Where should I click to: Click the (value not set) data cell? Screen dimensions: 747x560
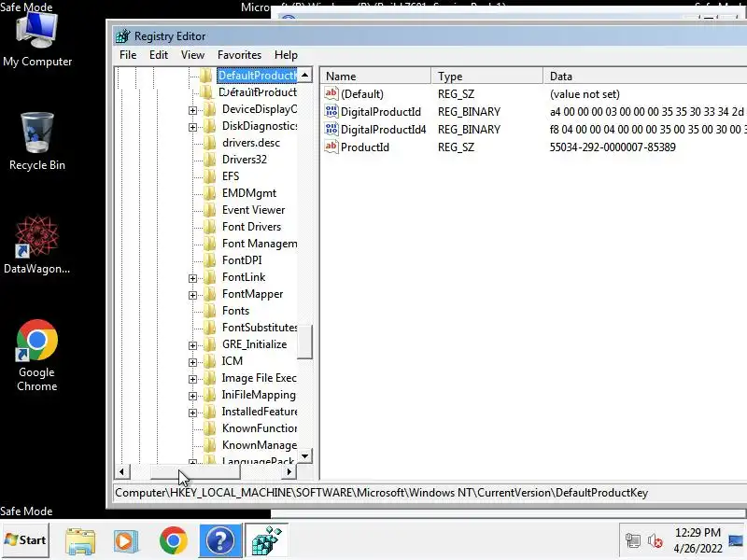pyautogui.click(x=585, y=94)
